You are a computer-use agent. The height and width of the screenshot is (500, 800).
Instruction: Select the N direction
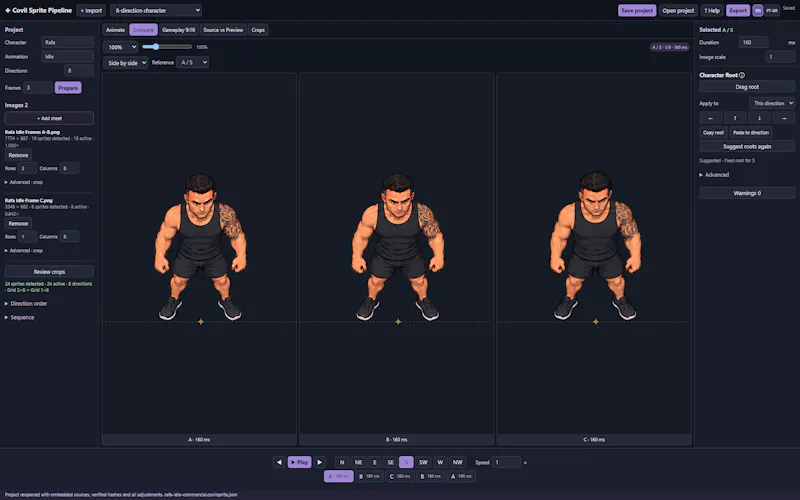coord(342,462)
